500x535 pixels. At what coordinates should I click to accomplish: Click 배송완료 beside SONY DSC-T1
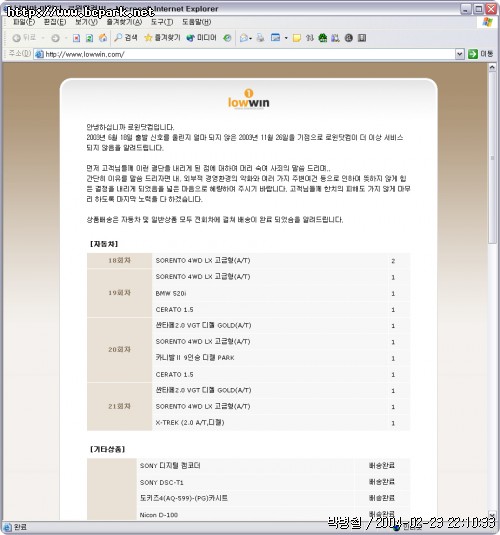click(382, 481)
